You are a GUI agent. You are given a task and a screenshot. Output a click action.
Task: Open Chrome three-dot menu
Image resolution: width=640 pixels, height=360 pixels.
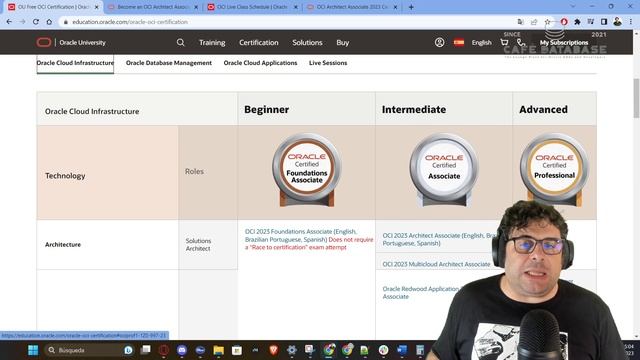[631, 22]
